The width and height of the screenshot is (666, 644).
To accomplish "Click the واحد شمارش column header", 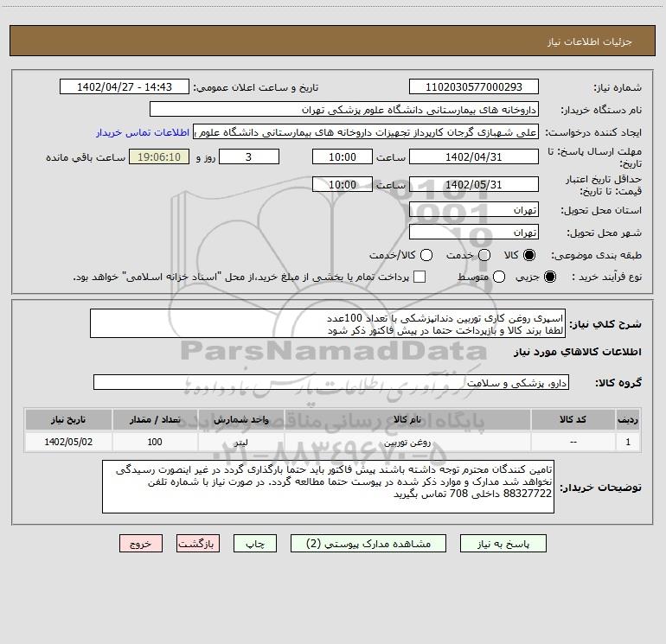I will coord(240,419).
